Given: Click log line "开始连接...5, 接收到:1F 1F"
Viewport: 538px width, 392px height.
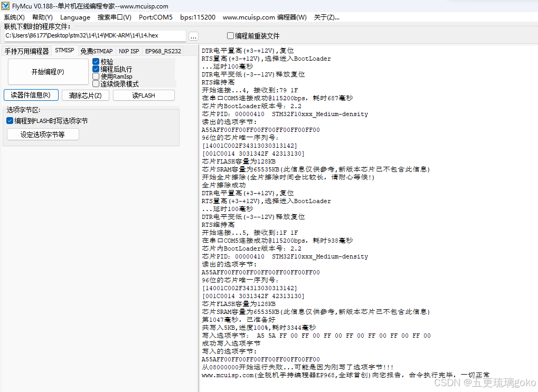Looking at the screenshot, I should point(250,233).
